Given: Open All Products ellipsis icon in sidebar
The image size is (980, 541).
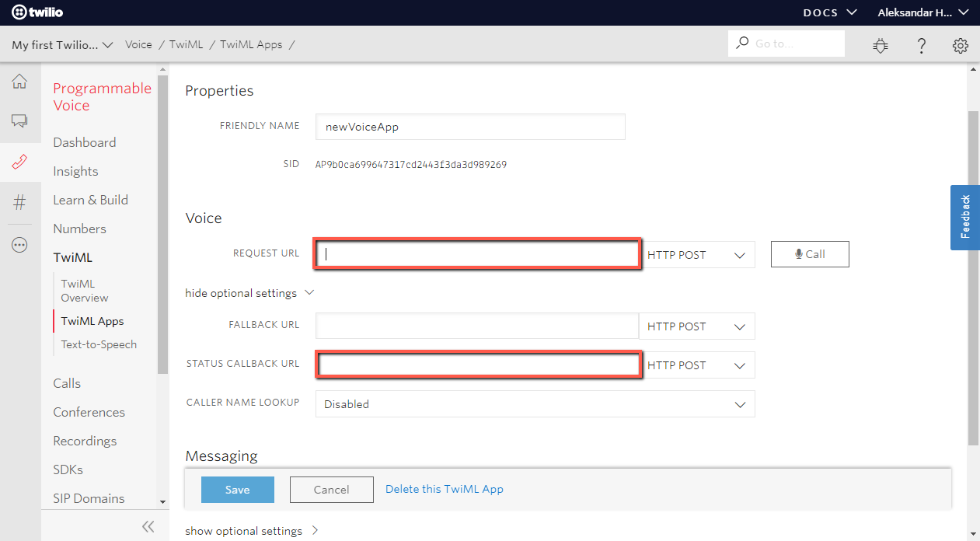Looking at the screenshot, I should coord(20,245).
